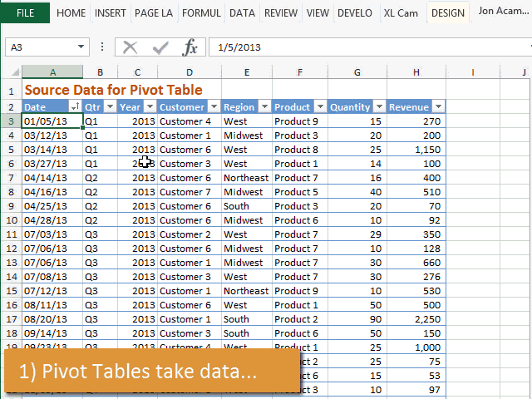Open the FILE backstage menu
This screenshot has width=532, height=399.
pos(25,13)
